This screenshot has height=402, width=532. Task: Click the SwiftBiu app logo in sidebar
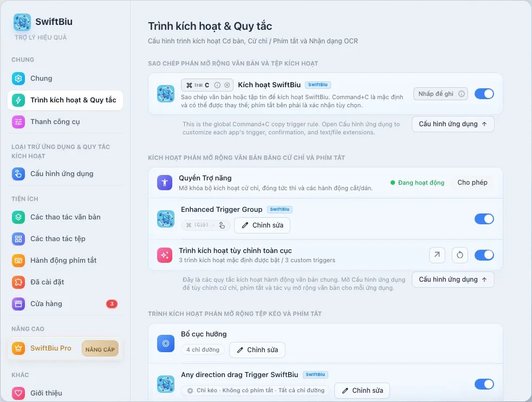(x=22, y=22)
